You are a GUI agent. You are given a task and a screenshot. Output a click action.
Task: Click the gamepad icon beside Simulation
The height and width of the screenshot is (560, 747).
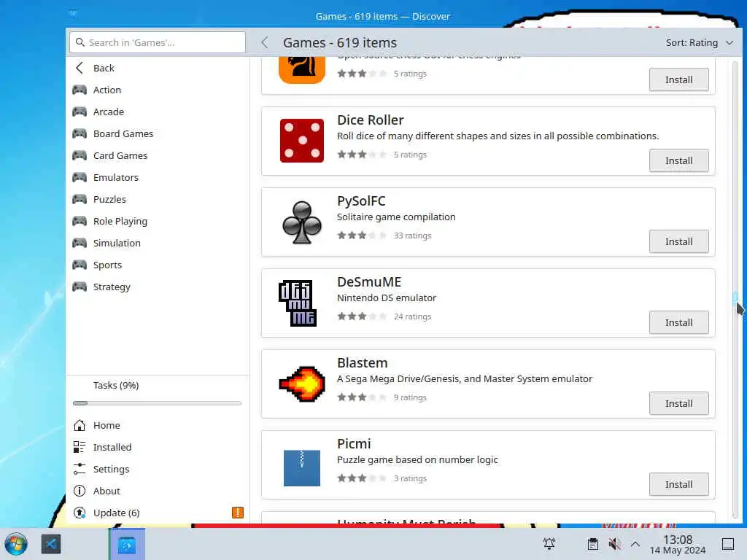coord(80,244)
